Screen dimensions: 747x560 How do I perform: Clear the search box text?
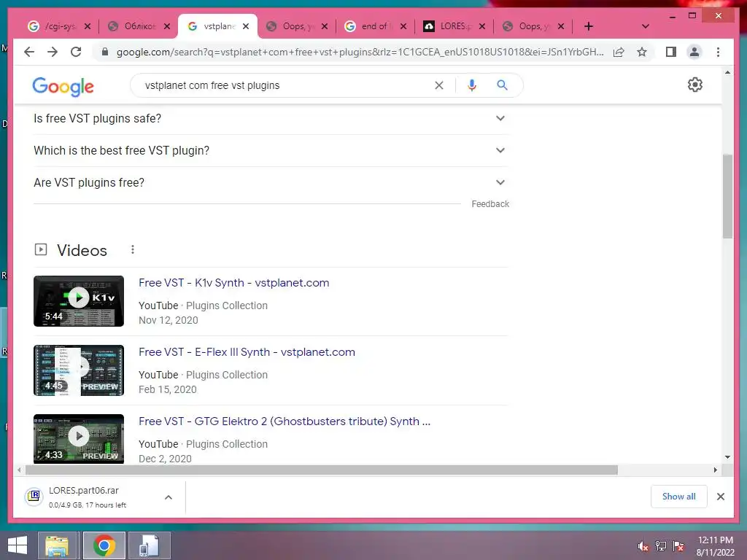point(438,85)
